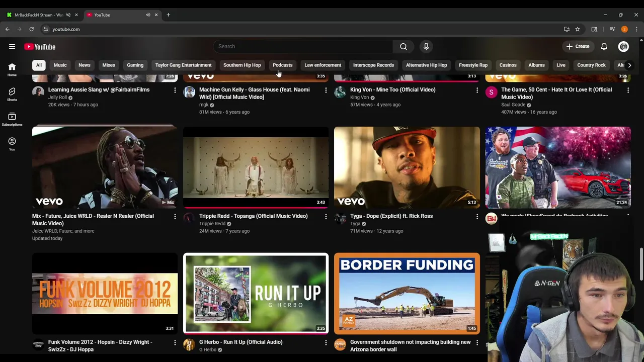Click the search magnifier button
Viewport: 644px width, 362px height.
pos(403,46)
